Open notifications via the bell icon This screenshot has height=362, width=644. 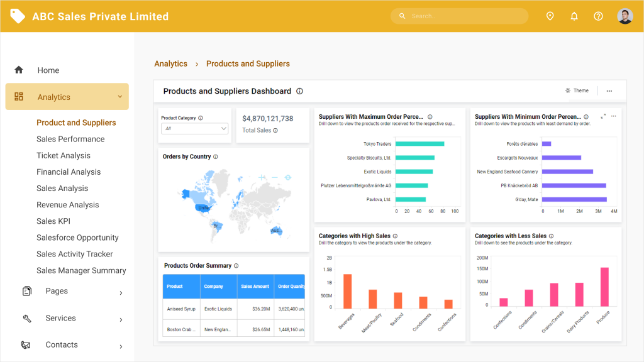point(574,16)
